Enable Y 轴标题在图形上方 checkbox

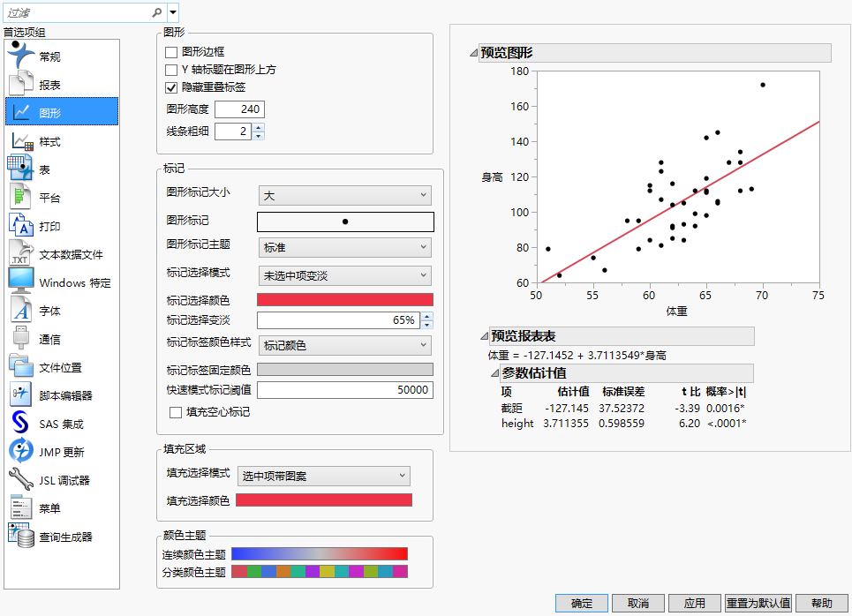pyautogui.click(x=171, y=70)
